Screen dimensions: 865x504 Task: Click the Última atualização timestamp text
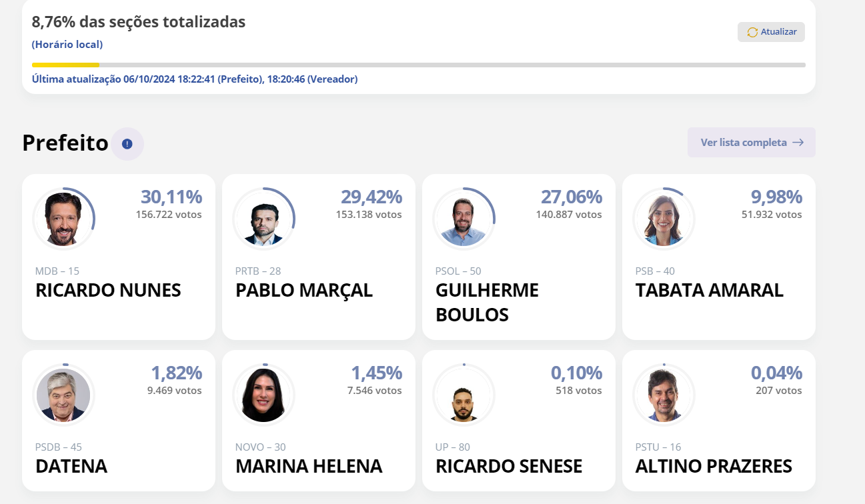click(x=195, y=79)
